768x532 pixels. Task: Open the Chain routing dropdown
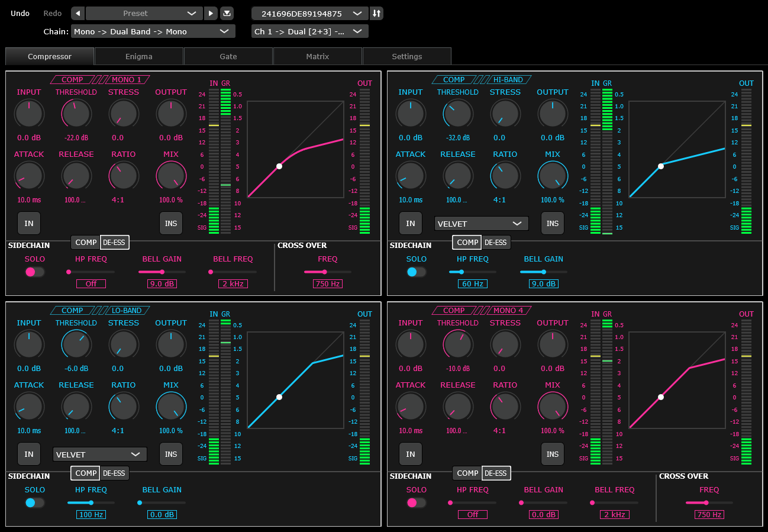[153, 31]
